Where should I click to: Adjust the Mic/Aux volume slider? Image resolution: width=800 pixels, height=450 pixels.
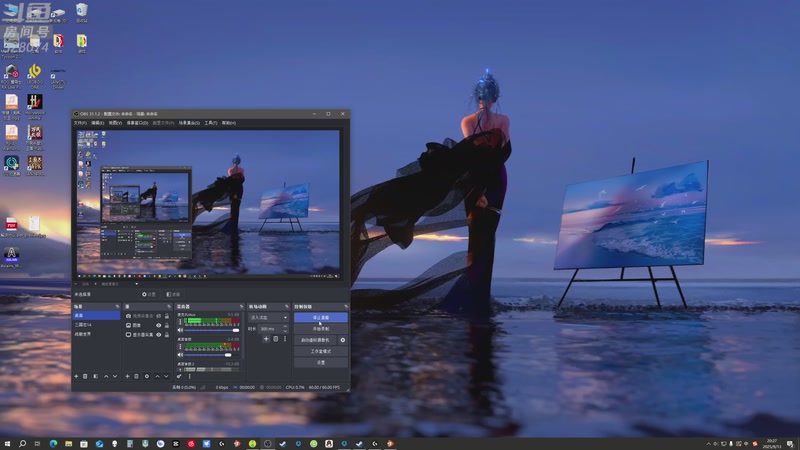click(x=212, y=331)
